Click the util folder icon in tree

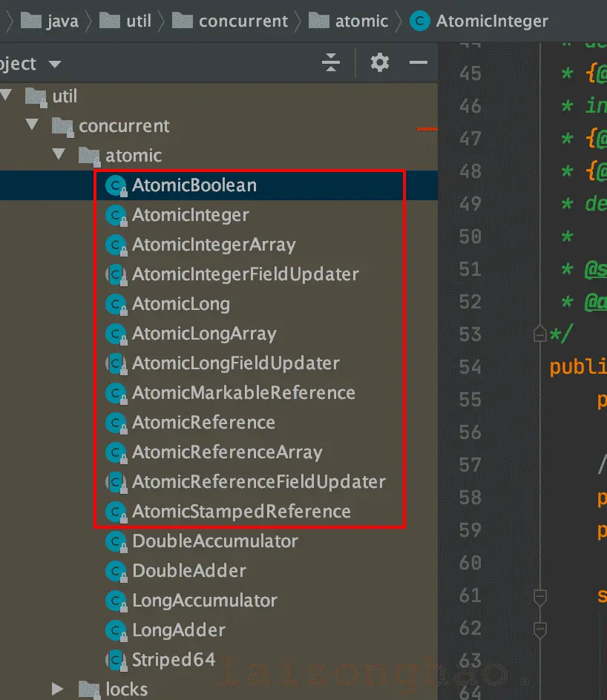point(36,97)
